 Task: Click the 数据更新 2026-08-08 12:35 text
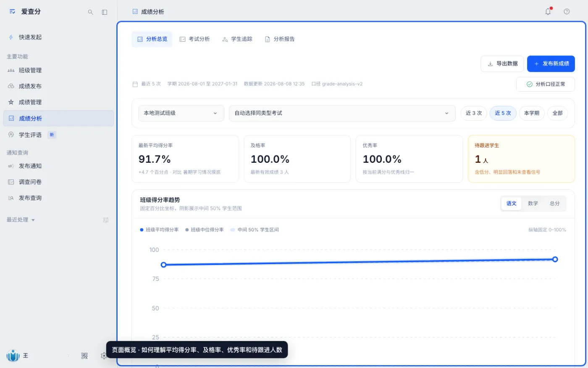point(274,84)
